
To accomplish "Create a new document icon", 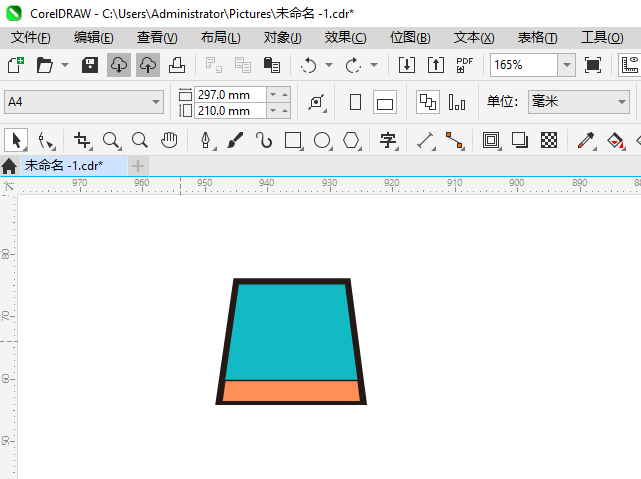I will point(16,65).
